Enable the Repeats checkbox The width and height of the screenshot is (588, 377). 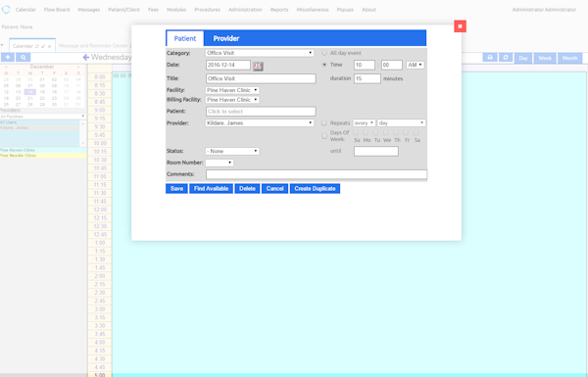coord(324,123)
